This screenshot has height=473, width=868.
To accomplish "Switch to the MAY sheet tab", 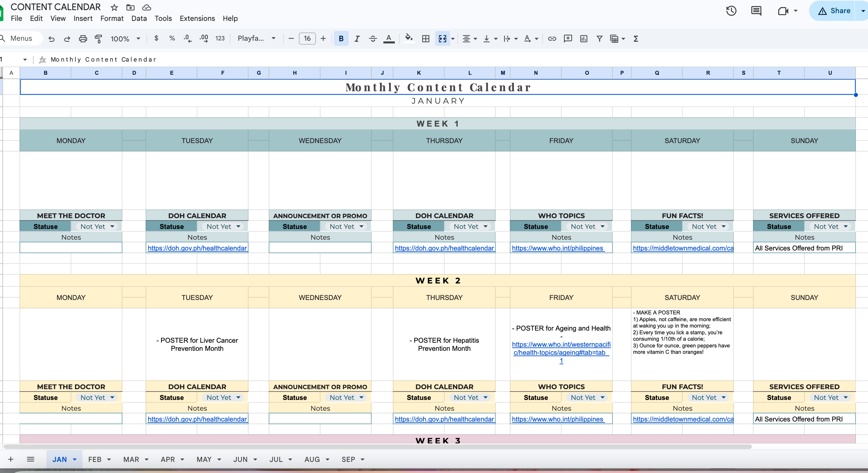I will (x=204, y=459).
